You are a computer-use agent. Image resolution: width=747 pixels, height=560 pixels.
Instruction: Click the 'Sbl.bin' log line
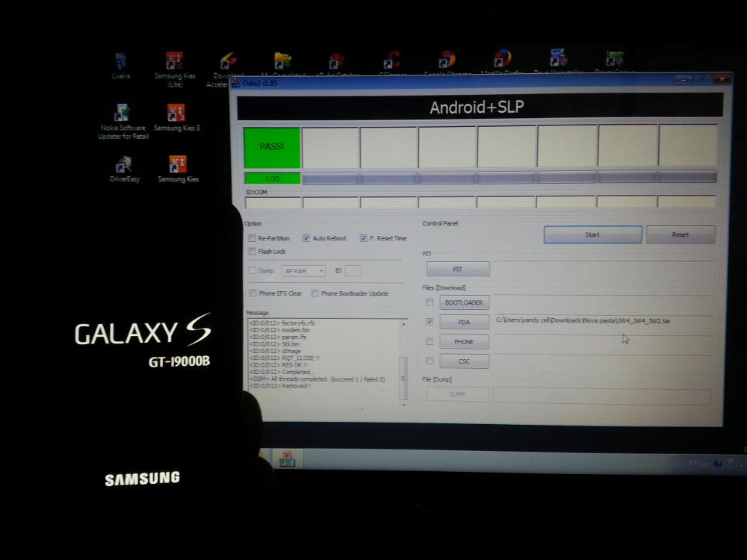pos(275,343)
